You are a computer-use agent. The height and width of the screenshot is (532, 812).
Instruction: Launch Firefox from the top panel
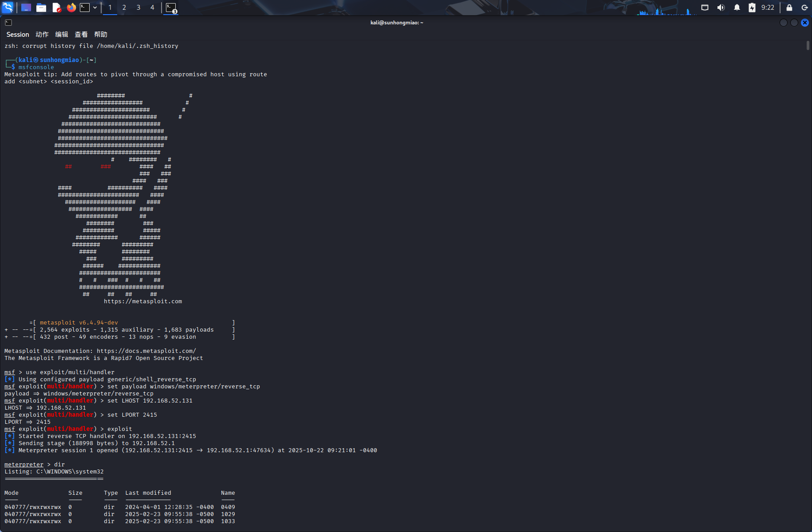click(71, 8)
